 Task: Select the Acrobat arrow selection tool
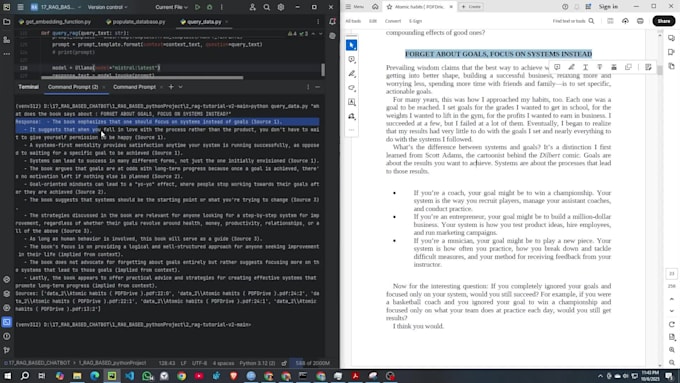(352, 45)
